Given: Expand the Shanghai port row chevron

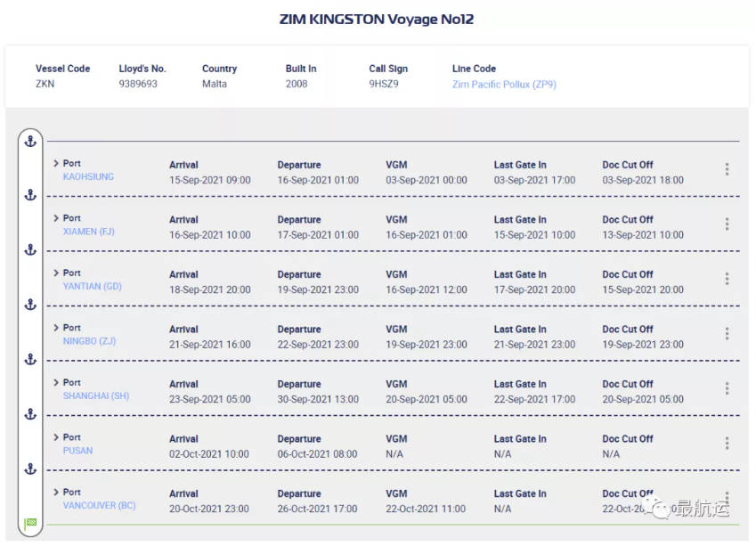Looking at the screenshot, I should pos(56,383).
